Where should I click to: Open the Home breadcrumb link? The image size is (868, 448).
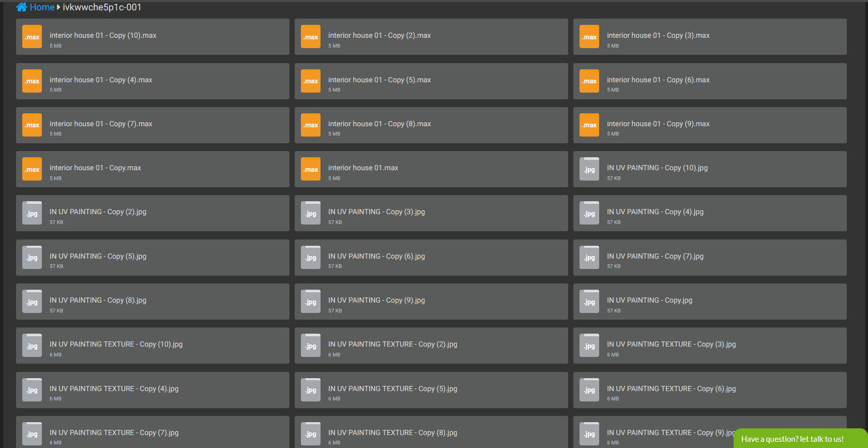tap(42, 7)
